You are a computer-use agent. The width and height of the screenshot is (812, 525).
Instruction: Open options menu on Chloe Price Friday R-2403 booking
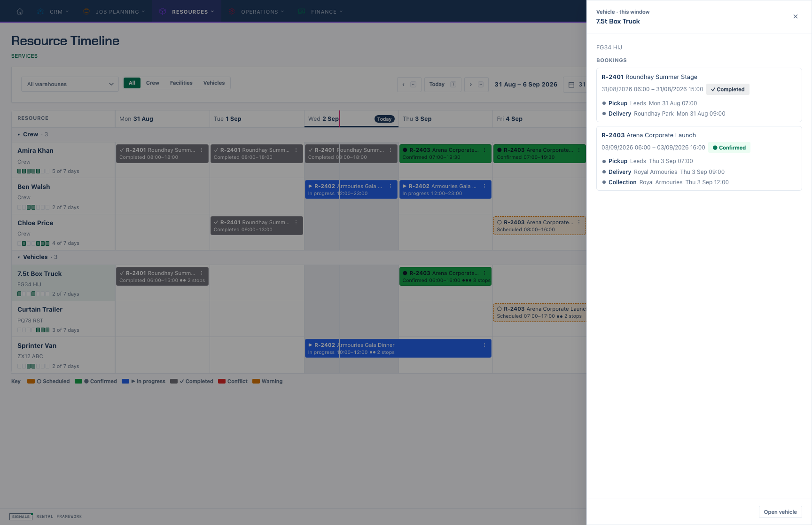click(579, 222)
